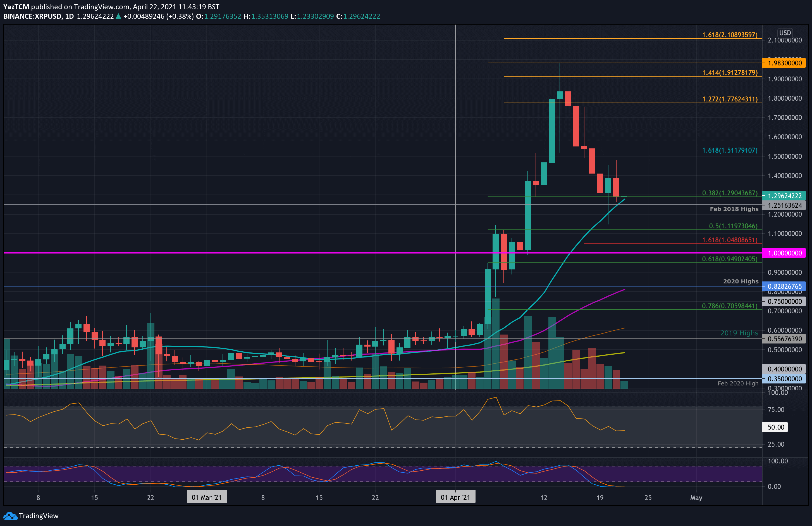The width and height of the screenshot is (812, 526).
Task: Click the 12 date label on time axis
Action: pyautogui.click(x=544, y=498)
